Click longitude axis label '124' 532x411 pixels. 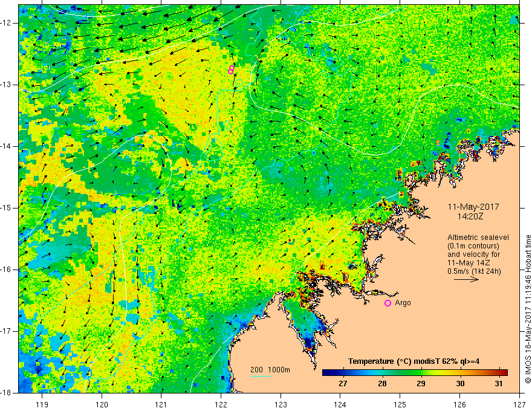tap(340, 404)
